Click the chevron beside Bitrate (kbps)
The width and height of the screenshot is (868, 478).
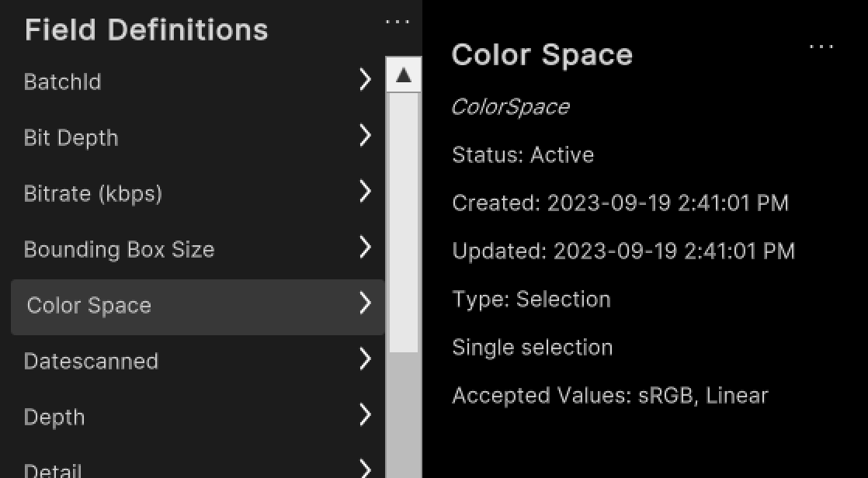click(x=364, y=192)
